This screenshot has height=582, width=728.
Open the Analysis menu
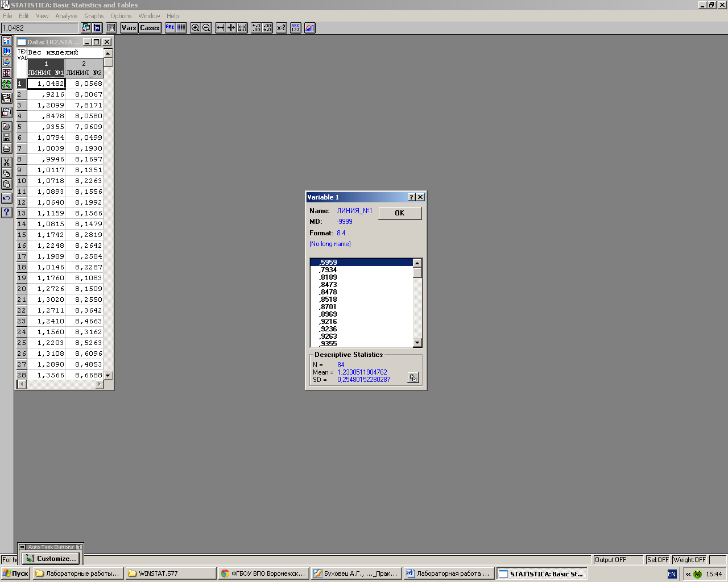tap(67, 16)
